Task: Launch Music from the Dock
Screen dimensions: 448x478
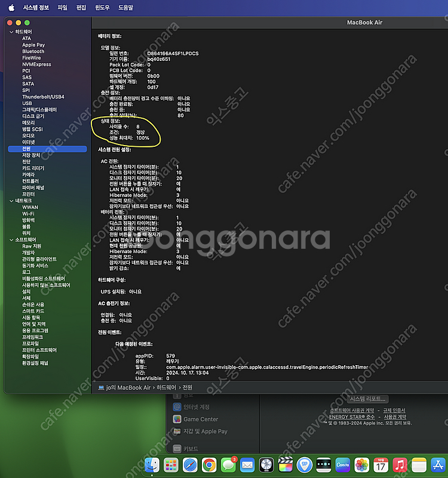Action: click(x=400, y=465)
